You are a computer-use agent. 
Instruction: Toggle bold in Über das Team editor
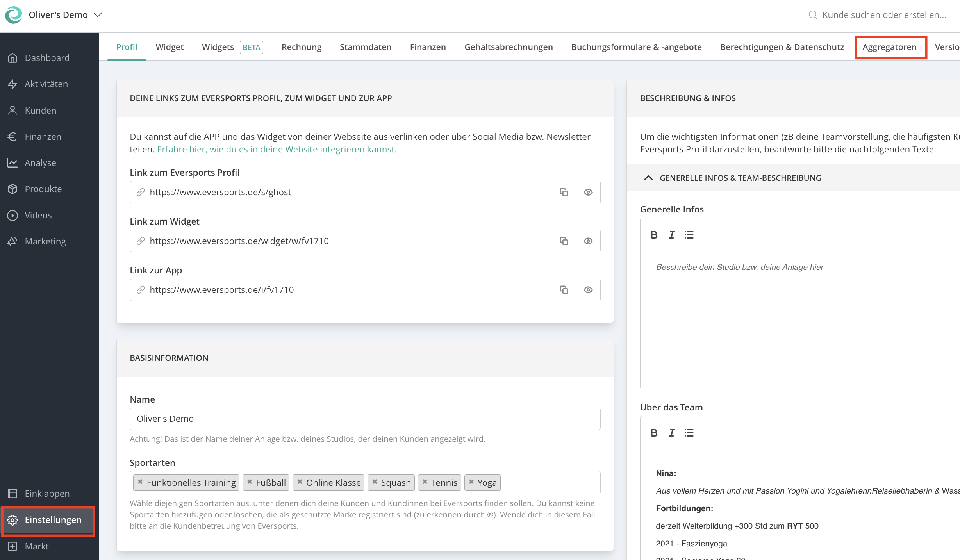(x=654, y=433)
